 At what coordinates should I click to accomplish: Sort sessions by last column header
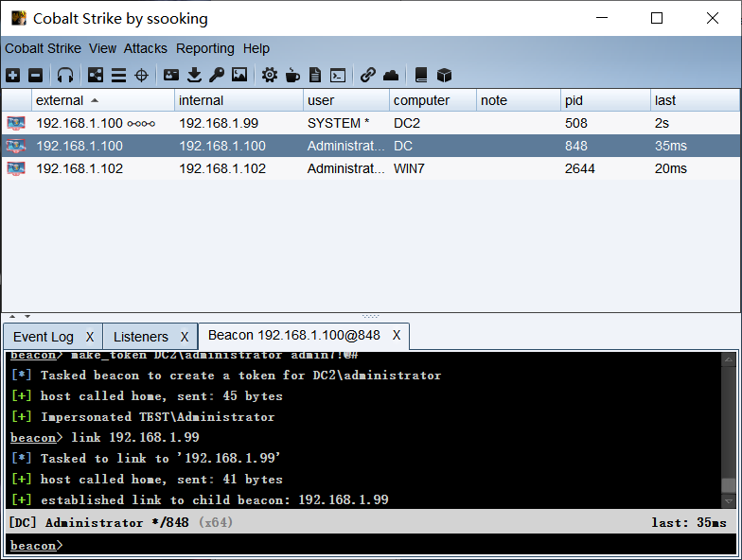point(695,100)
